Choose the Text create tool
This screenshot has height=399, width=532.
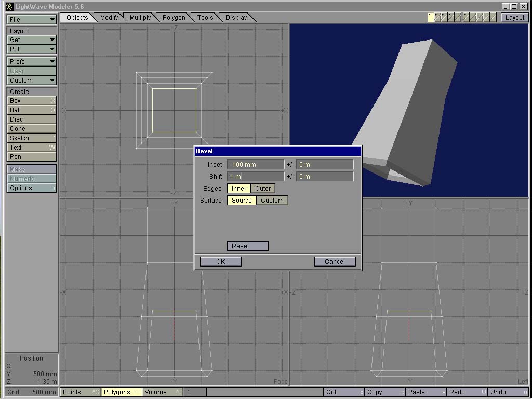tap(31, 147)
